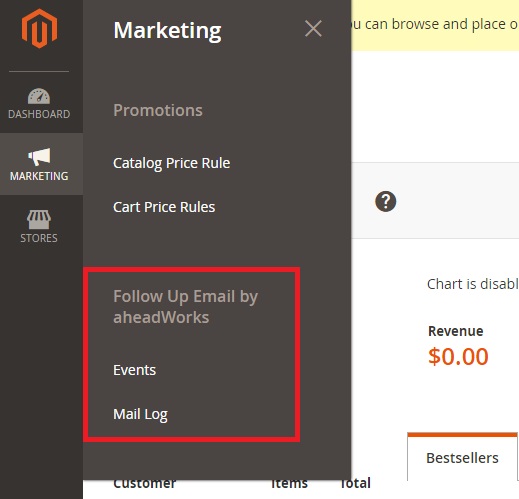519x499 pixels.
Task: Open the Dashboard gauge icon
Action: coord(39,96)
